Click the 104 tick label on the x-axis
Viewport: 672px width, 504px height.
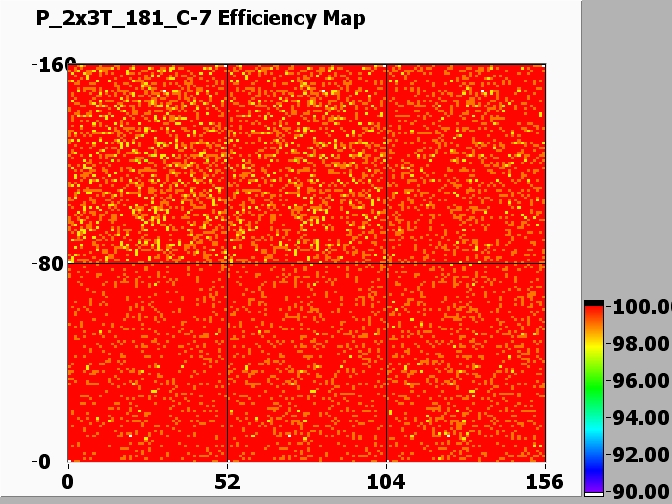tap(386, 480)
